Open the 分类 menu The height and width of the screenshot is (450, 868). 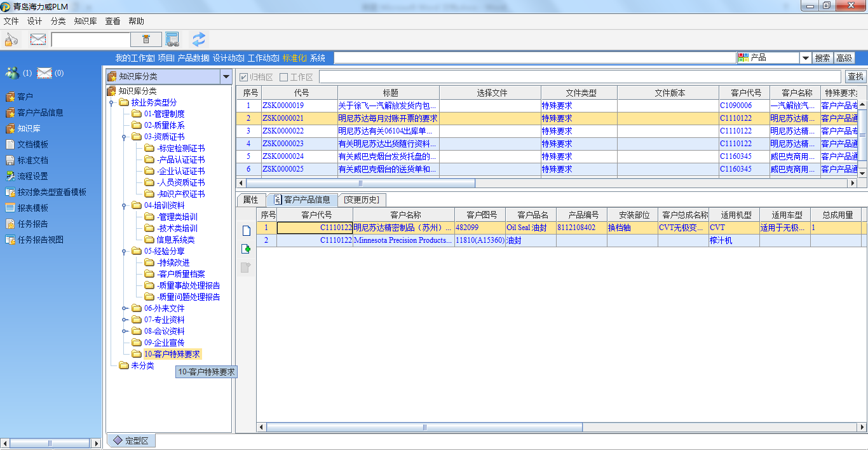click(x=58, y=21)
